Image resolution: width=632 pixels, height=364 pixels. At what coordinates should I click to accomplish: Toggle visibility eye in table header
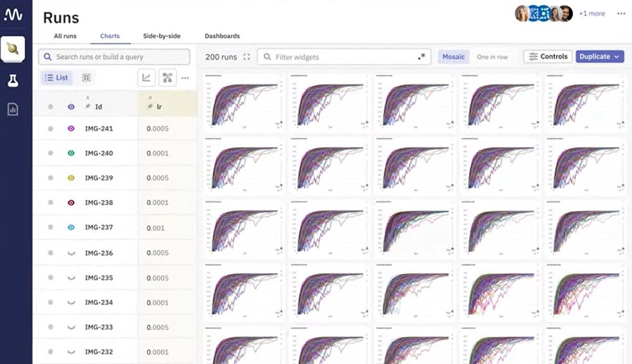(71, 107)
